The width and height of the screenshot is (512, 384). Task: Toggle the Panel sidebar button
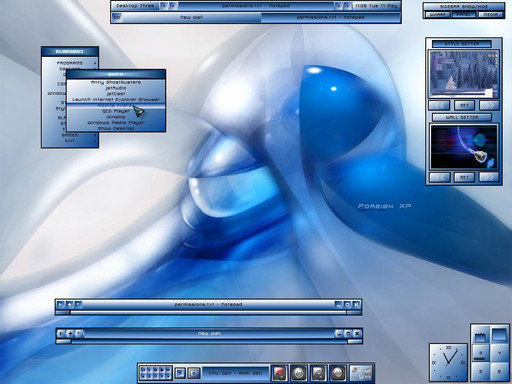(464, 15)
